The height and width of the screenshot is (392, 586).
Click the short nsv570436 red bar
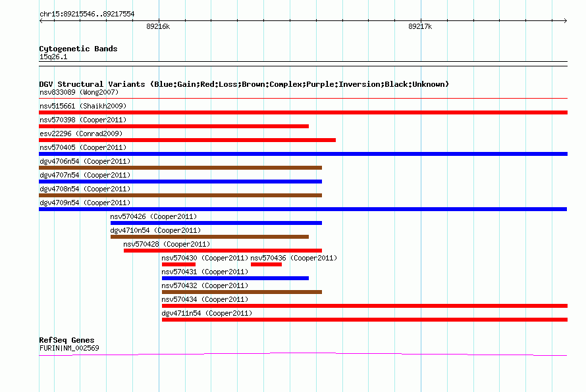click(x=266, y=264)
